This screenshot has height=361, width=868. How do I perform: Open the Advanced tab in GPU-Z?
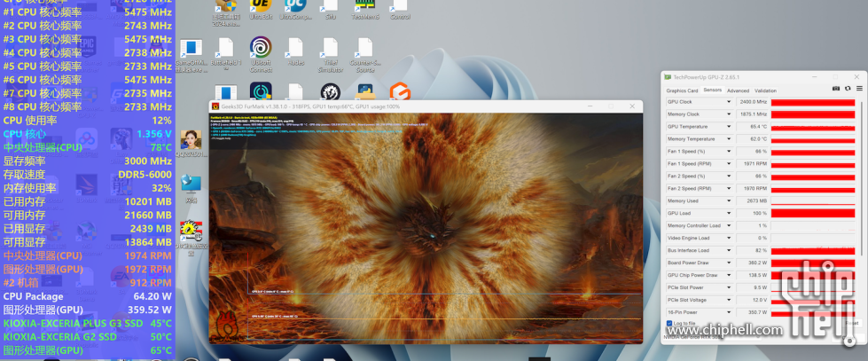pos(738,90)
